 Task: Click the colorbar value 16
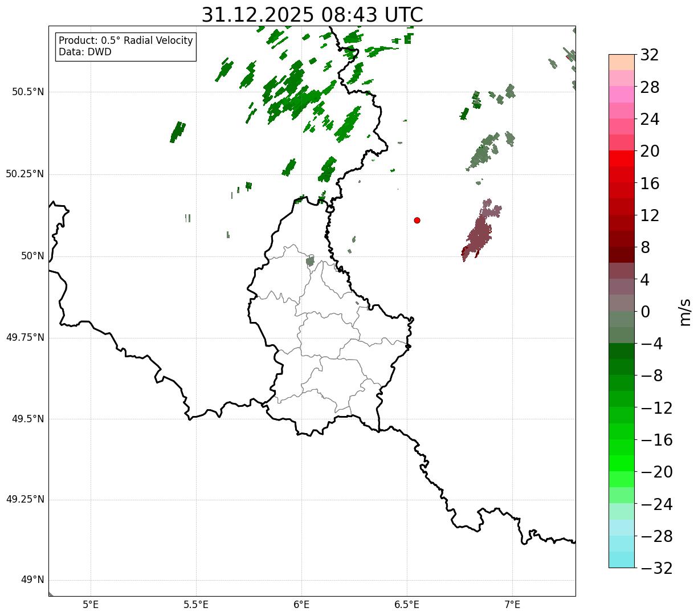point(650,183)
